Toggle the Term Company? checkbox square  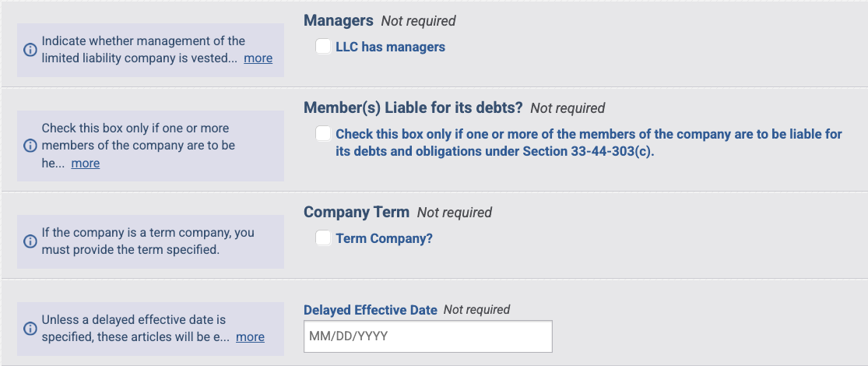click(323, 238)
